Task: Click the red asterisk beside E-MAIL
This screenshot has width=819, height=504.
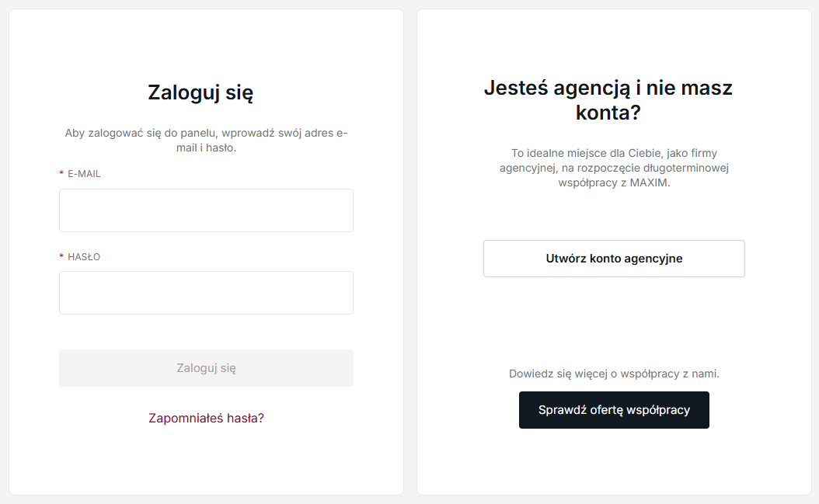Action: click(61, 174)
